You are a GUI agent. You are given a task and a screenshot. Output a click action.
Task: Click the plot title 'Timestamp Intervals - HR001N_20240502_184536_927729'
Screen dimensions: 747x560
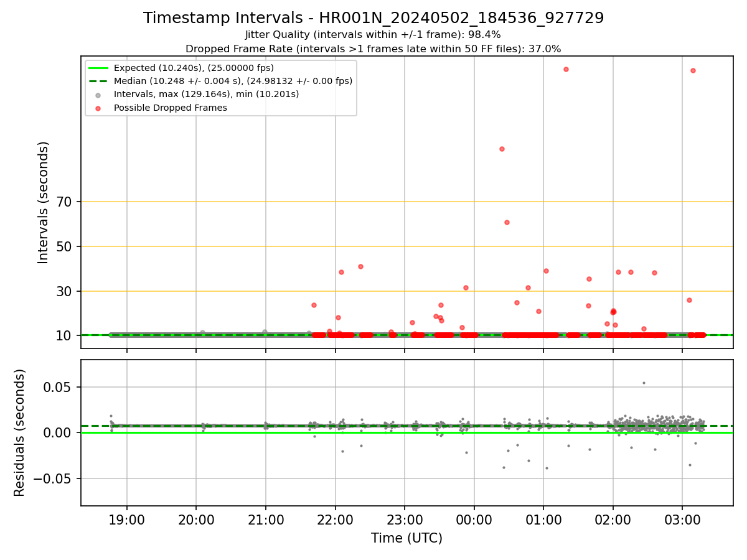[374, 18]
